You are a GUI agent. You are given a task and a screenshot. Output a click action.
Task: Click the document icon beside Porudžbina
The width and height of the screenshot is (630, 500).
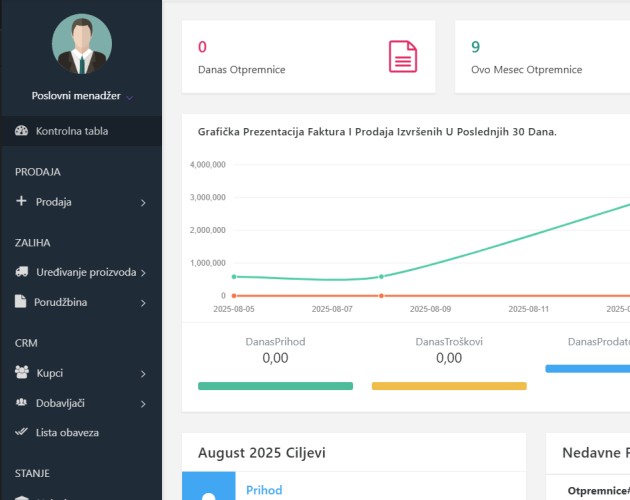(x=20, y=301)
